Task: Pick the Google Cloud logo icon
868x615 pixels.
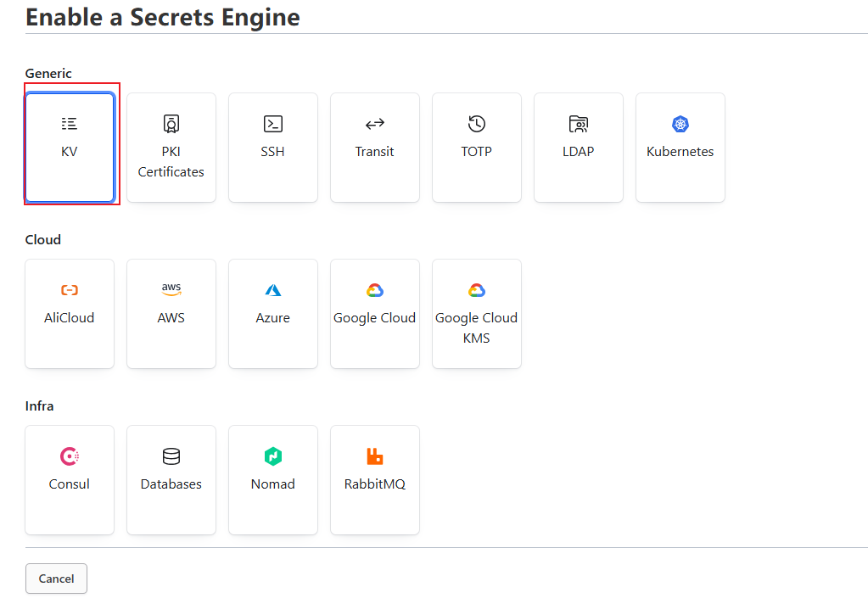Action: (x=375, y=290)
